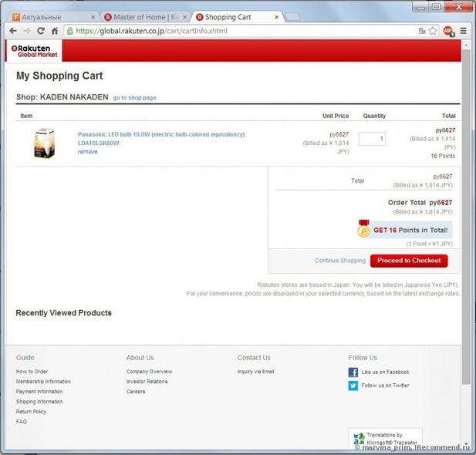Open the go to shop page link
476x455 pixels.
pos(134,98)
